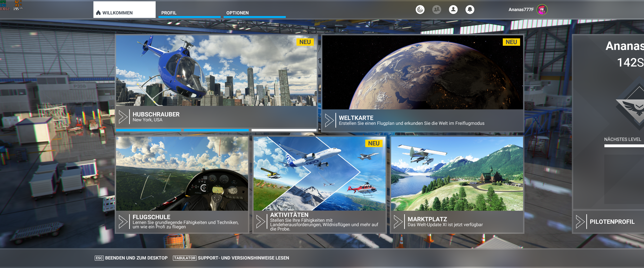
Task: Open the multiplayer friends group icon
Action: (x=437, y=10)
